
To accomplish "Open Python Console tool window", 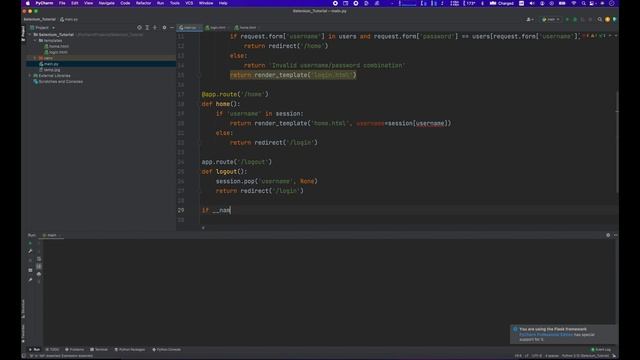I will (167, 349).
